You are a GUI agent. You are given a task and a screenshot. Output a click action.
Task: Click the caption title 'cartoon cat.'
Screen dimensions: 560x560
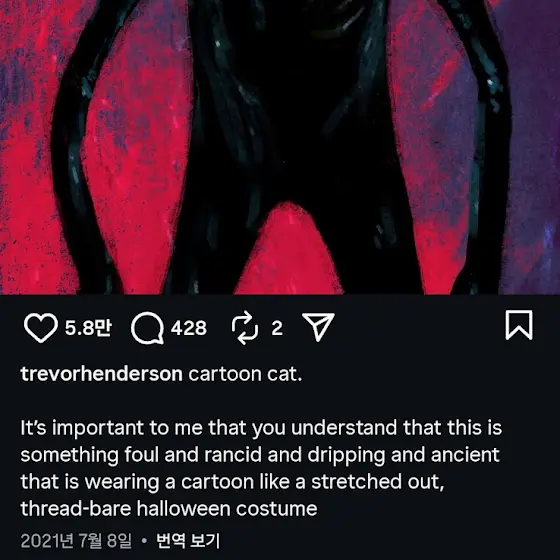(245, 374)
